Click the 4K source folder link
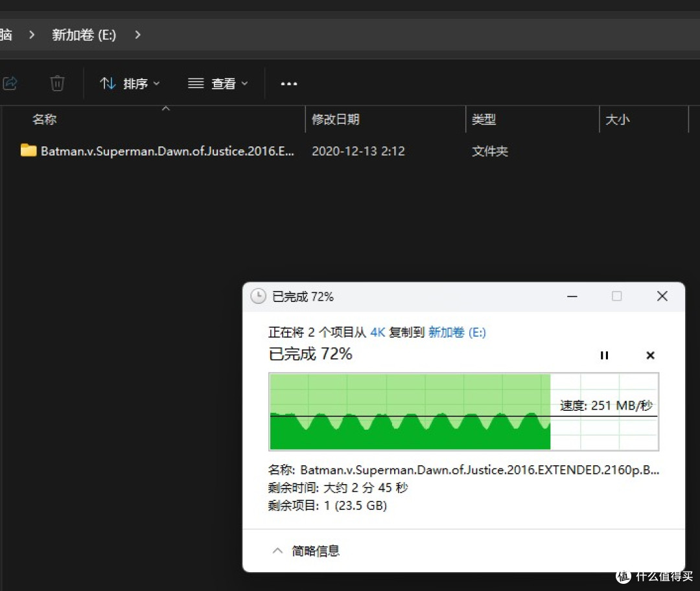The height and width of the screenshot is (591, 700). (x=378, y=332)
